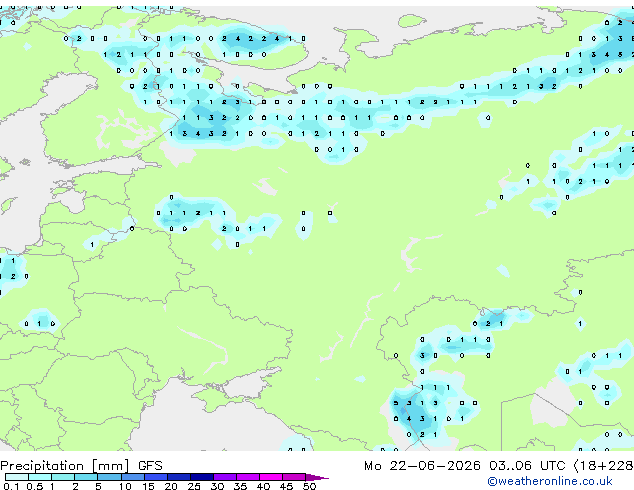Click the legend label 50
Viewport: 634px width, 490px height.
[309, 486]
